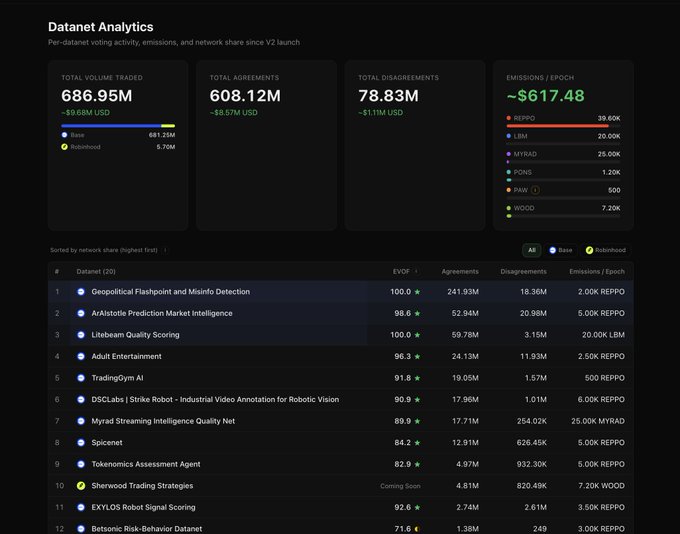Click the Coming Soon label
This screenshot has height=534, width=680.
pyautogui.click(x=400, y=486)
